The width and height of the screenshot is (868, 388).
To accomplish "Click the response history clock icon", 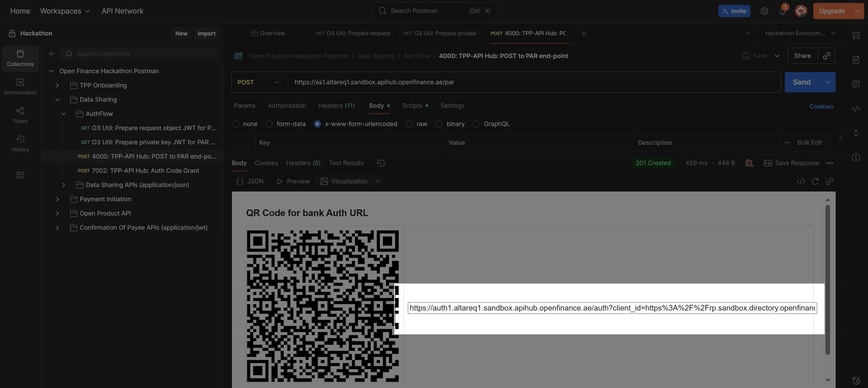I will pos(381,163).
